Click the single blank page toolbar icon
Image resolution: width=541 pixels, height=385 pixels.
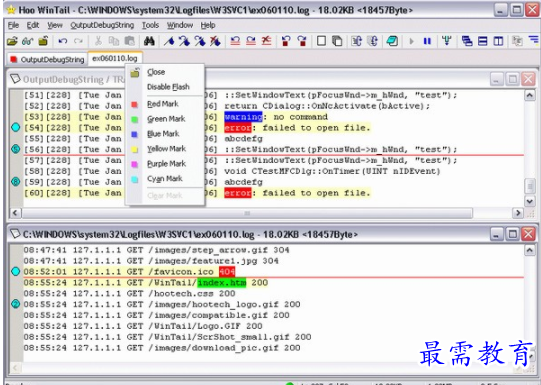click(321, 41)
